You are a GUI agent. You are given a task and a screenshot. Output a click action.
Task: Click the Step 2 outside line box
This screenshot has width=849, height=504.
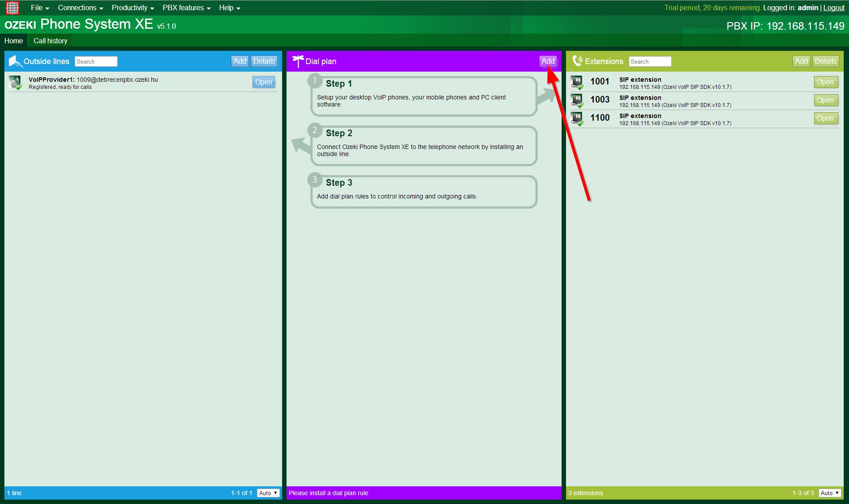pyautogui.click(x=424, y=146)
